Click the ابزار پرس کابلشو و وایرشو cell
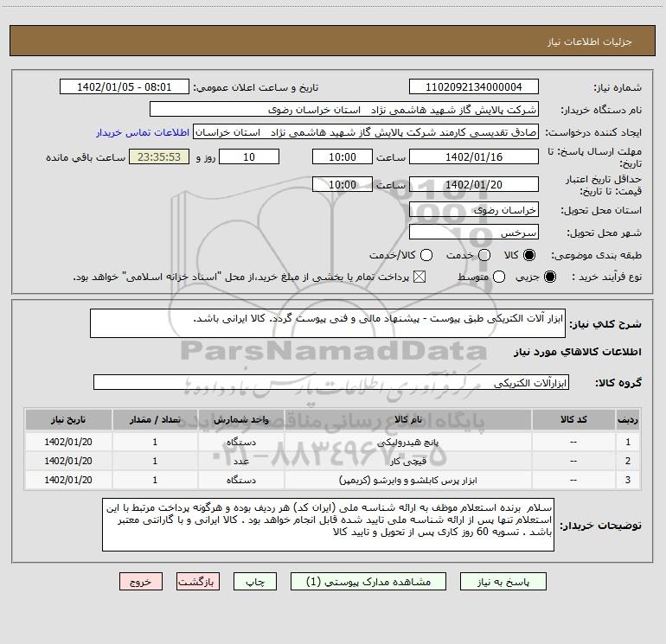The image size is (666, 644). 407,480
